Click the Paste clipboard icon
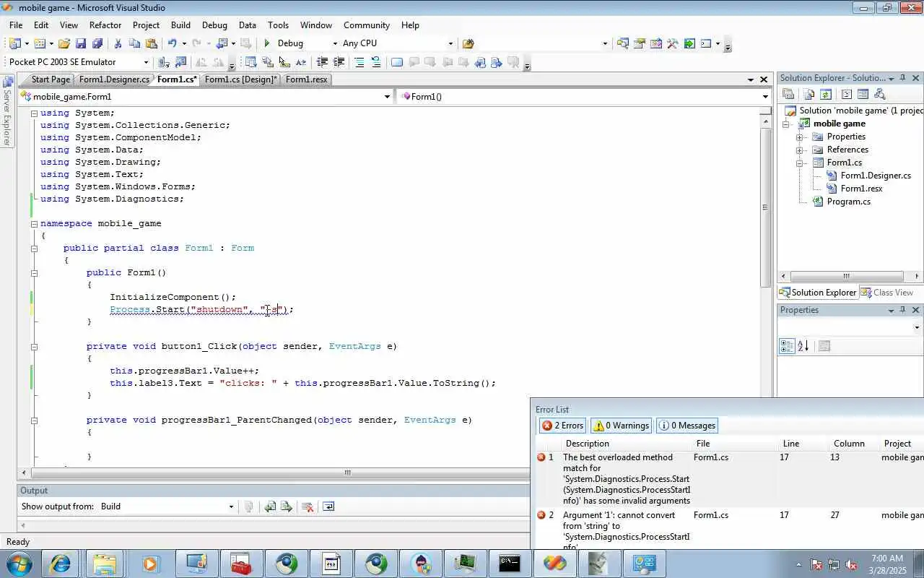Screen dimensions: 924x578 click(151, 43)
